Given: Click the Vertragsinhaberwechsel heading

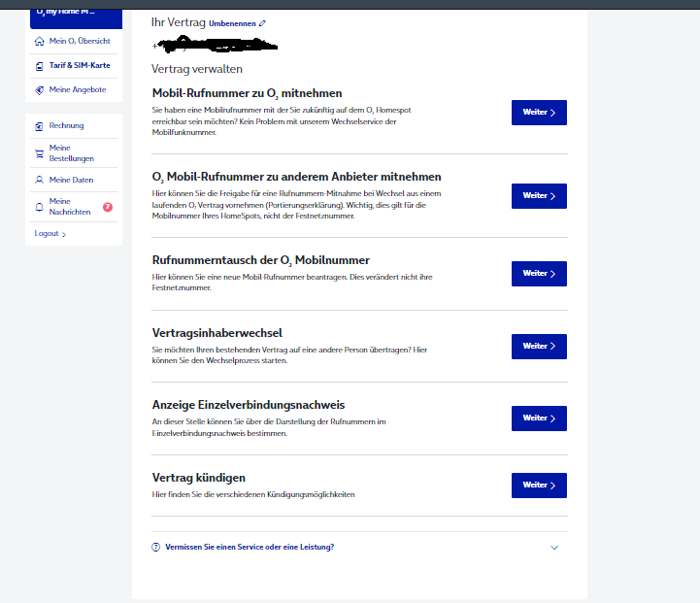Looking at the screenshot, I should point(217,333).
